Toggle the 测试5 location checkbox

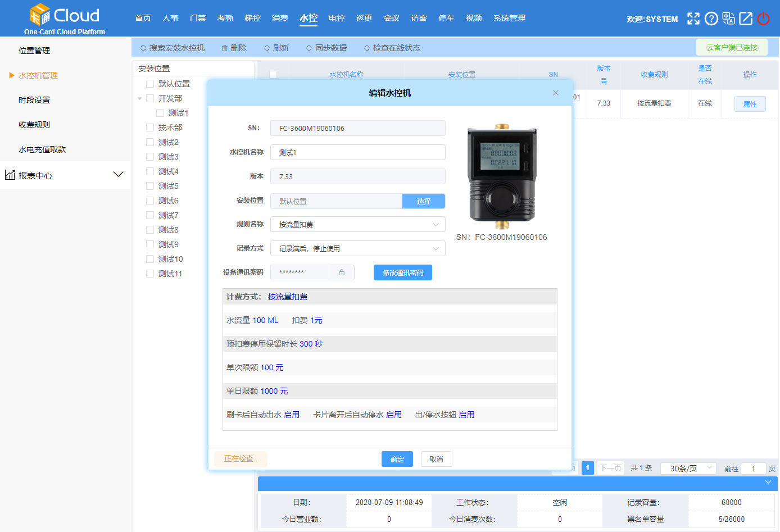pos(150,186)
